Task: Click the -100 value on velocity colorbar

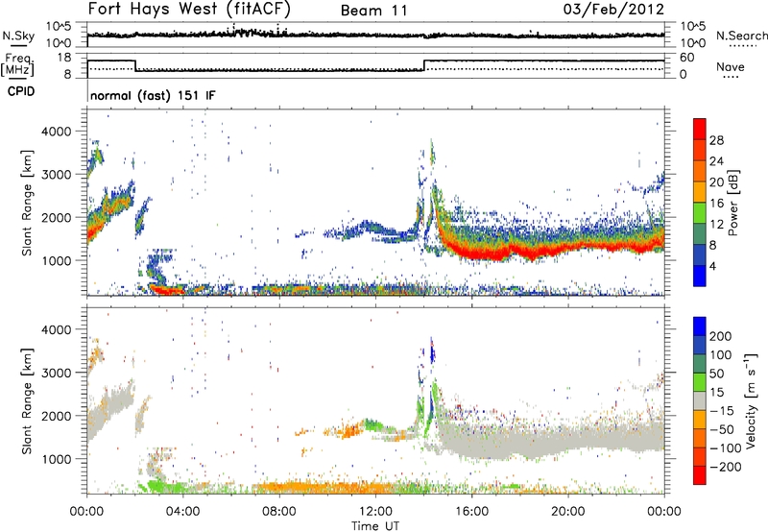Action: pyautogui.click(x=726, y=448)
